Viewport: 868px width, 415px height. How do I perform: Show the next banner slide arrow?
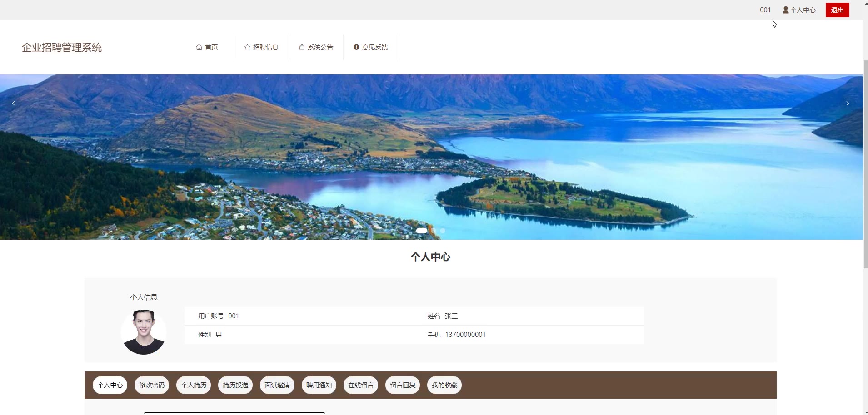[848, 104]
